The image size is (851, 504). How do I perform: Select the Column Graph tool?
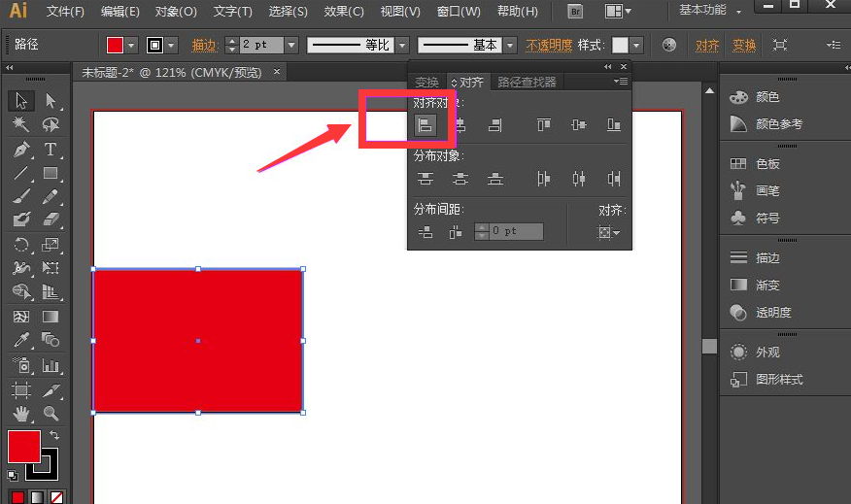click(51, 366)
